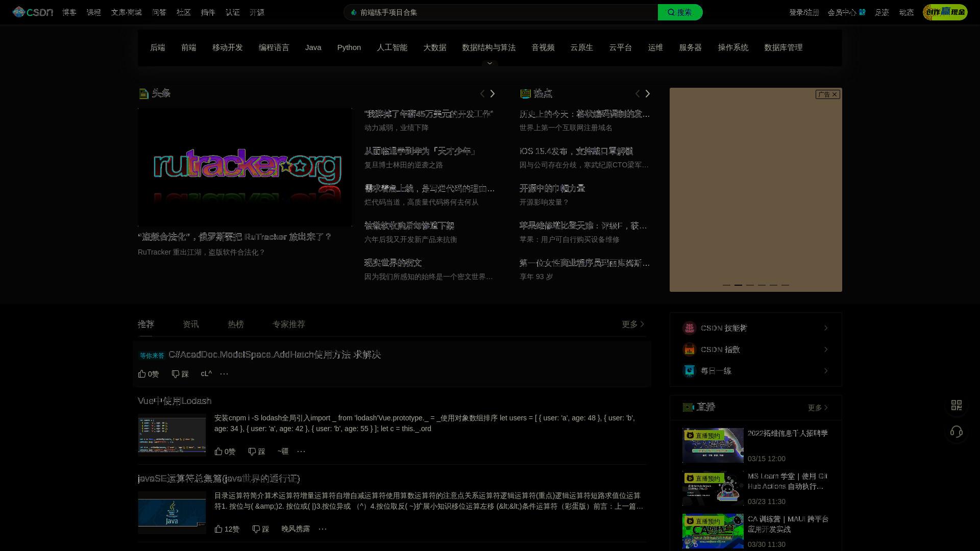980x551 pixels.
Task: Like the Vue中使用Lodash article
Action: (225, 452)
